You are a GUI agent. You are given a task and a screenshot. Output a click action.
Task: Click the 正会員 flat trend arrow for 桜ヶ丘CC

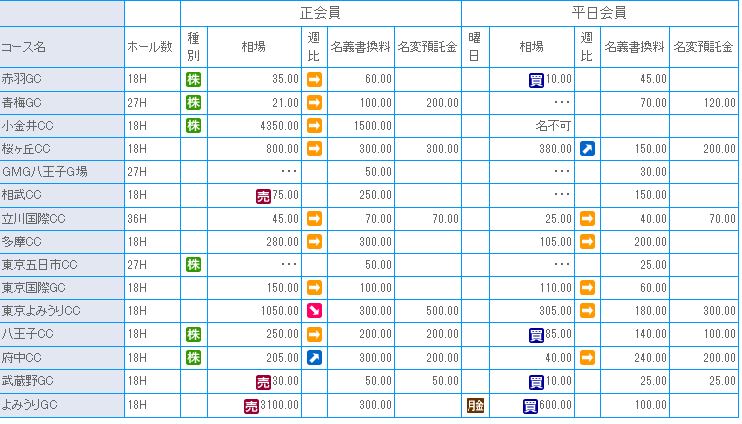pos(314,149)
